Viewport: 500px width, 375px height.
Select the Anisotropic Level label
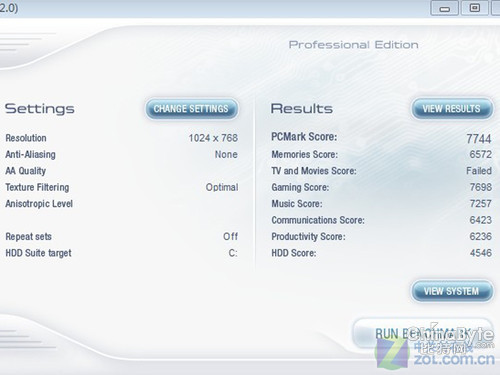tap(39, 204)
